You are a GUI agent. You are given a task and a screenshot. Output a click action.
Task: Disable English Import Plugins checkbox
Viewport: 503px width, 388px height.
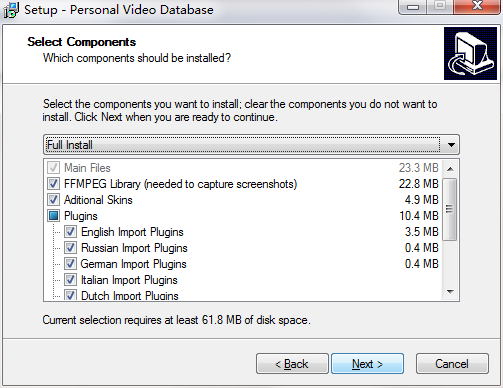pos(70,232)
